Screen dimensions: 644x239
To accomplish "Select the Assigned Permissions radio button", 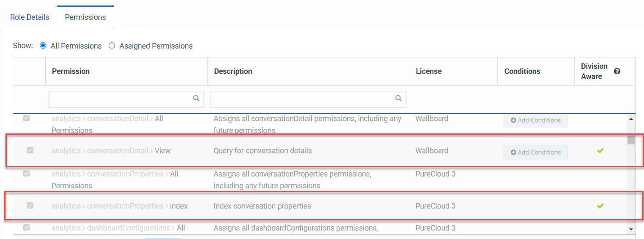I will (x=112, y=46).
